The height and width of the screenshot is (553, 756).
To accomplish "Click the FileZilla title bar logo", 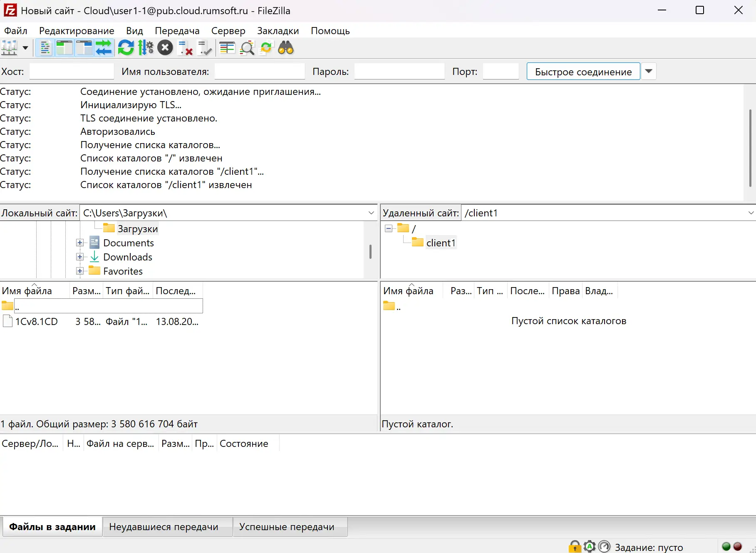I will pyautogui.click(x=10, y=10).
